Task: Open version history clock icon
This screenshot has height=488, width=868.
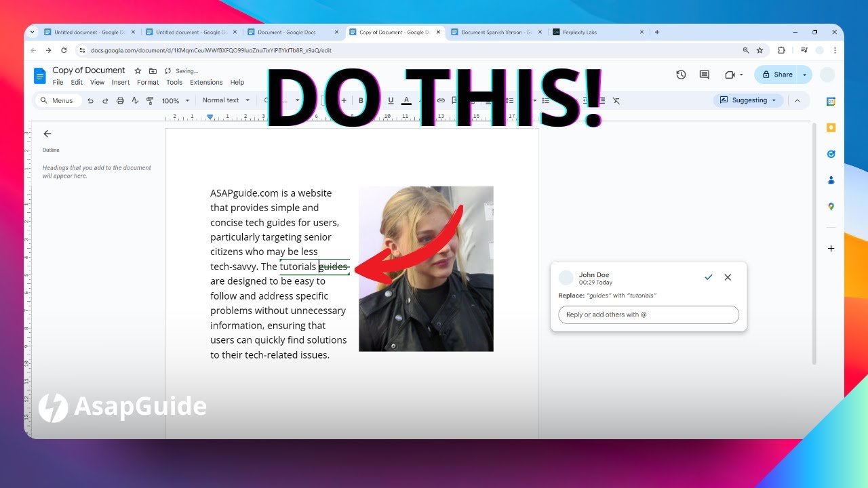Action: [681, 75]
